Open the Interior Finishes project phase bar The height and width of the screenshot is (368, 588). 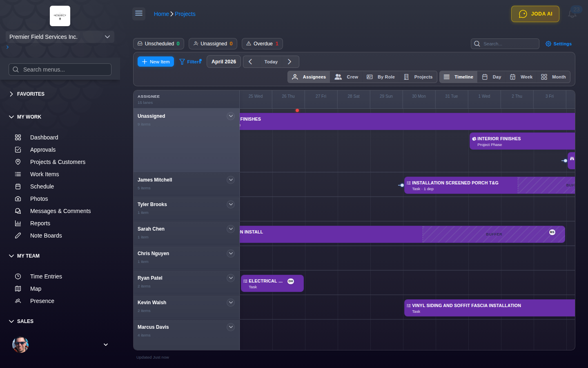tap(522, 141)
